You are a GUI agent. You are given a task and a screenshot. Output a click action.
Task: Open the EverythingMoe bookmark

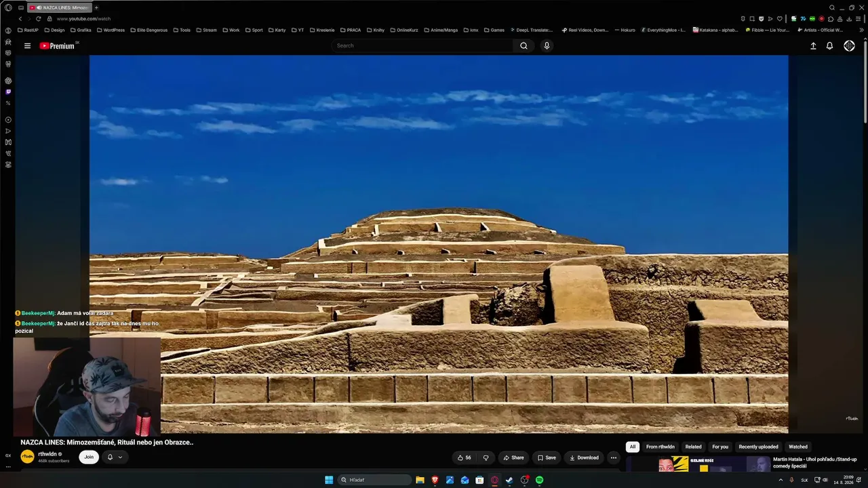point(663,30)
